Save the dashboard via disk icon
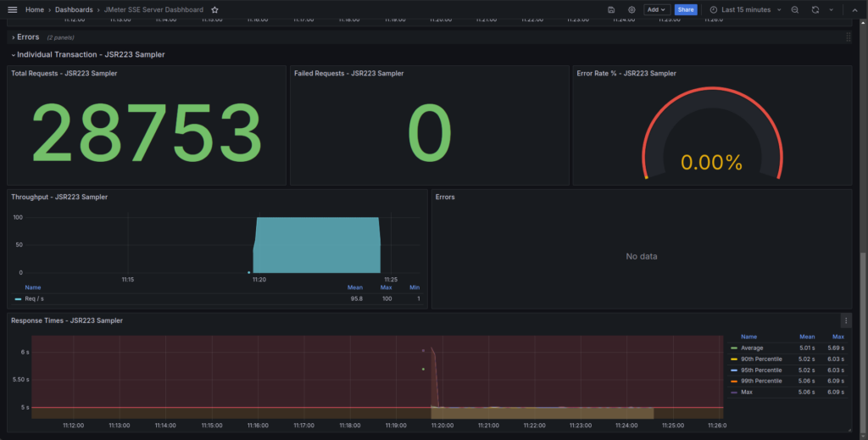Screen dimensions: 868x440 point(611,10)
